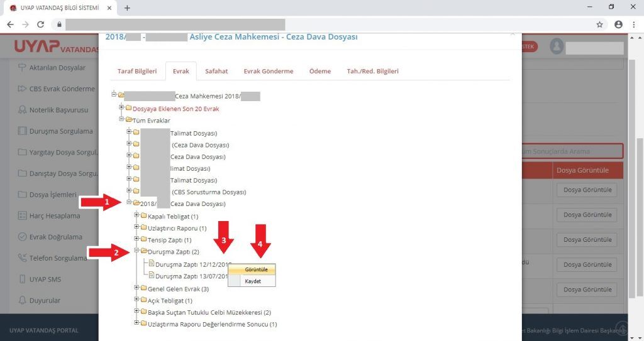644x341 pixels.
Task: Click the Telefon Sorgulama phone icon
Action: tap(23, 258)
